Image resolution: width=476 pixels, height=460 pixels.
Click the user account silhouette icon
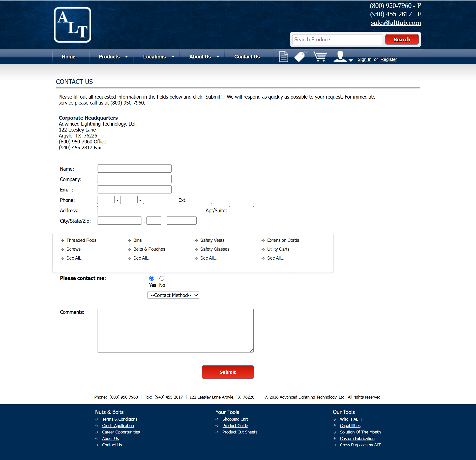[x=340, y=56]
